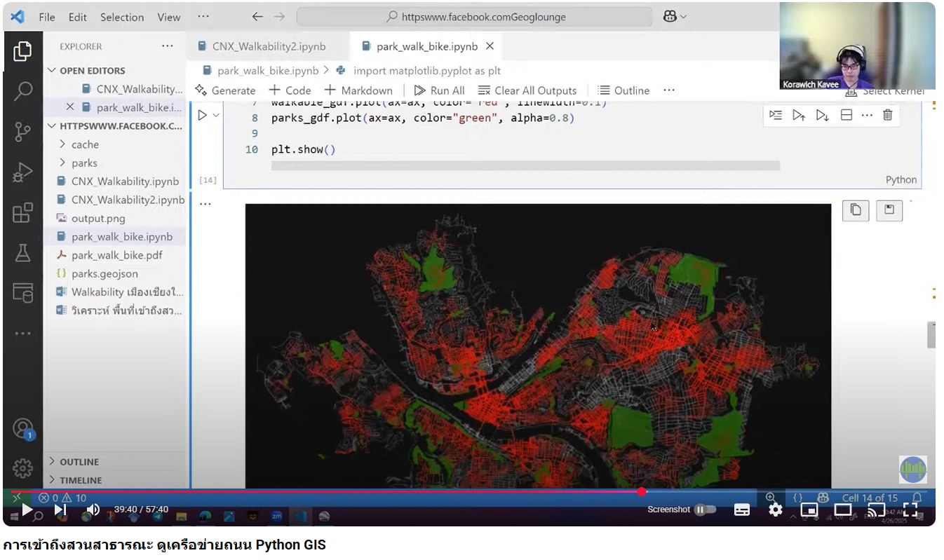Run by line icon in cell toolbar
The image size is (944, 560).
click(775, 115)
